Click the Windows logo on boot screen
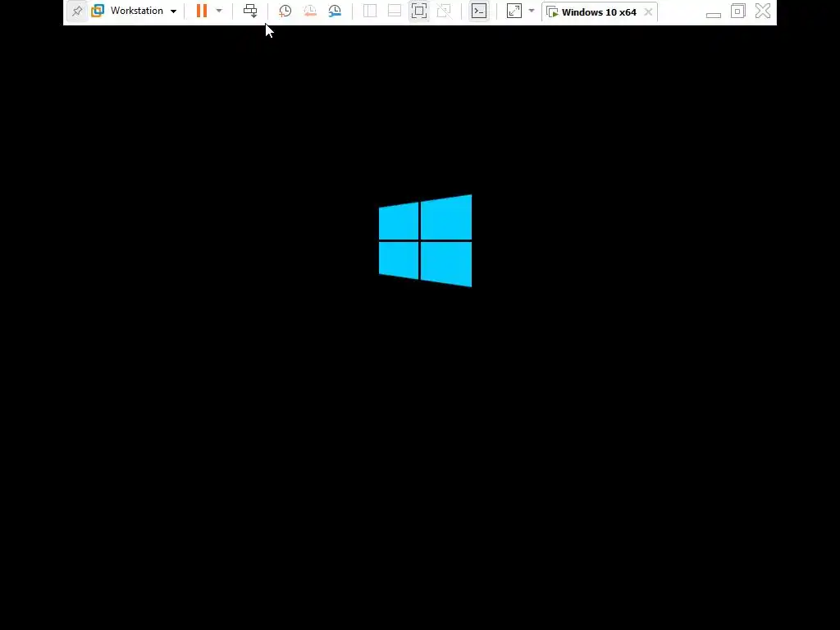840x630 pixels. point(426,240)
